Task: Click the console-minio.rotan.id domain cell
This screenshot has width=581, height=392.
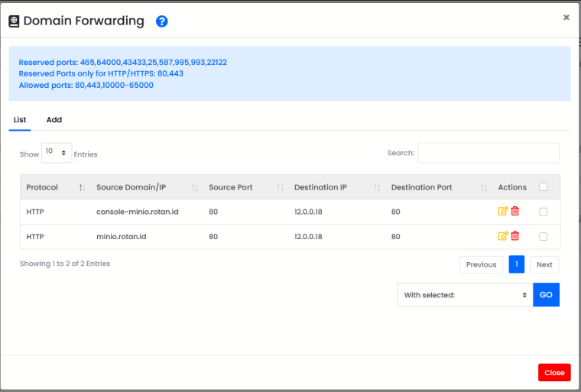Action: click(x=138, y=212)
